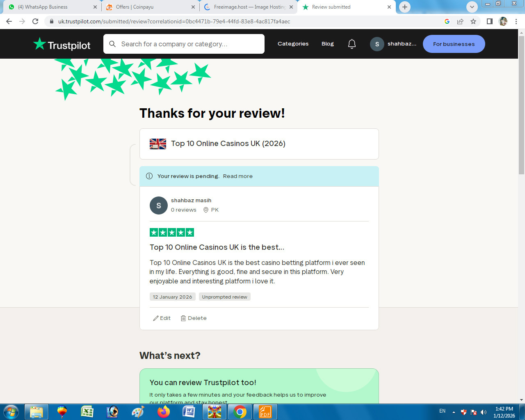Click the UK flag company logo
525x420 pixels.
coord(158,144)
